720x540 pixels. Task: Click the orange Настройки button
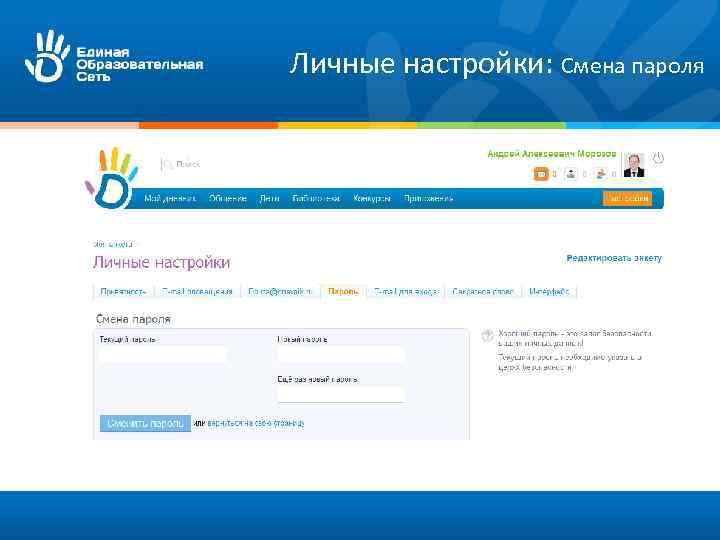click(627, 198)
